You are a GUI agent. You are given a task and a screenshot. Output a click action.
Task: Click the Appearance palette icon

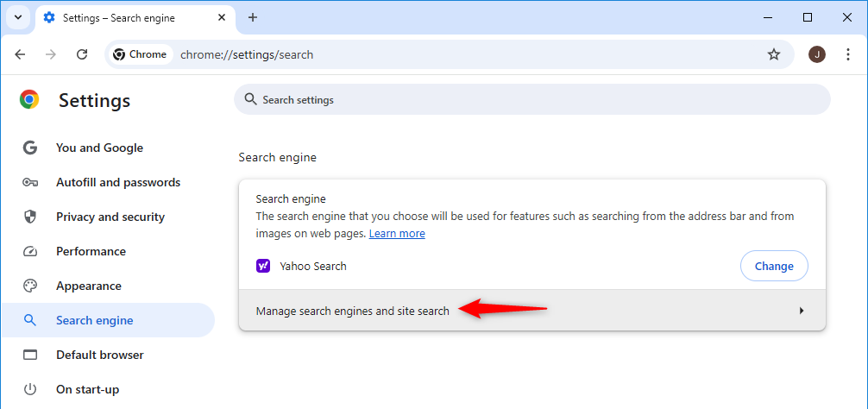(x=30, y=286)
